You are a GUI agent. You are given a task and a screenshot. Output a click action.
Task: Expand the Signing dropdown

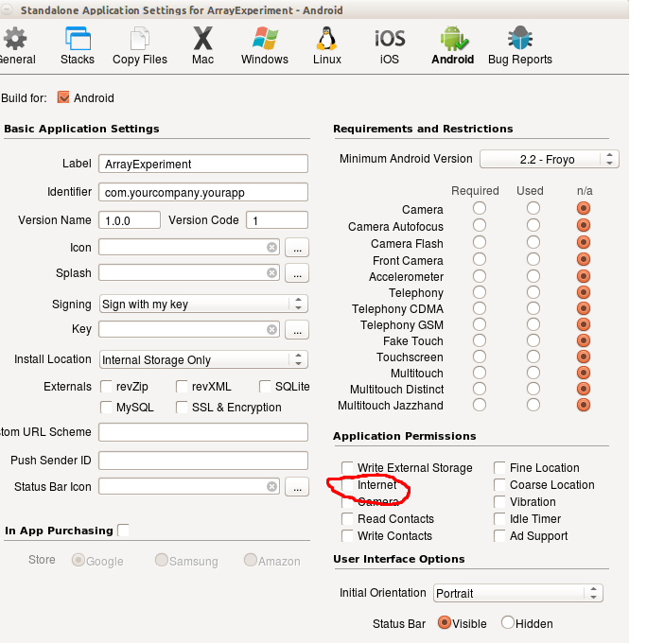pos(203,305)
